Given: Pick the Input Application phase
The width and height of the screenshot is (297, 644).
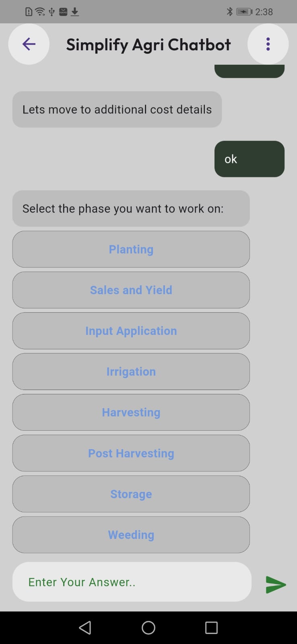Looking at the screenshot, I should point(131,331).
